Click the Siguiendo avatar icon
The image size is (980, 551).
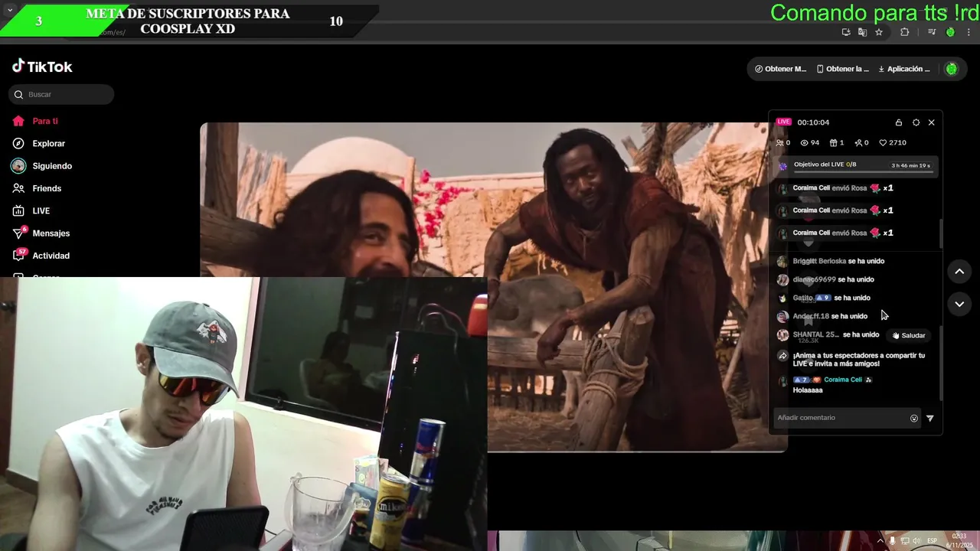(18, 166)
